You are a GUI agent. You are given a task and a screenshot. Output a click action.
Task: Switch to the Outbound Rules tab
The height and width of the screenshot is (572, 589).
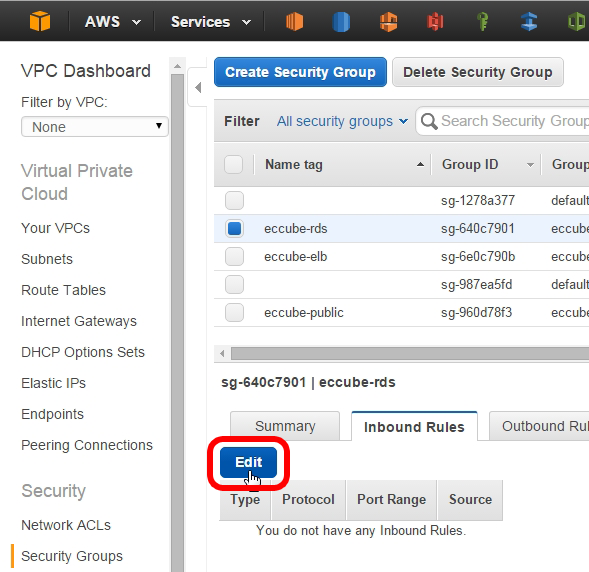[x=539, y=426]
